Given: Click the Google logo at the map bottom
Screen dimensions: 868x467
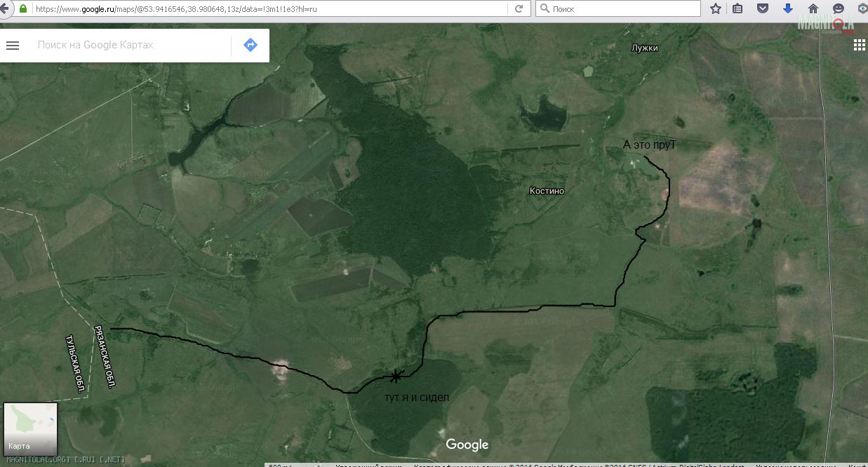Looking at the screenshot, I should 467,445.
